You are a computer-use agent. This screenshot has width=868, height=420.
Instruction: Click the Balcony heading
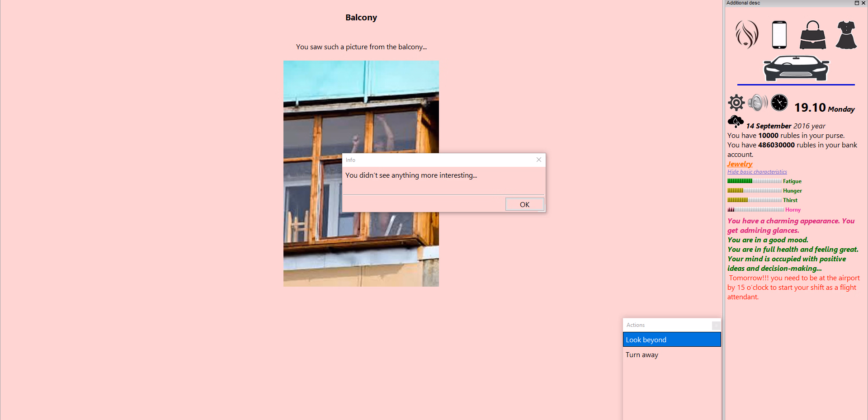pos(361,18)
